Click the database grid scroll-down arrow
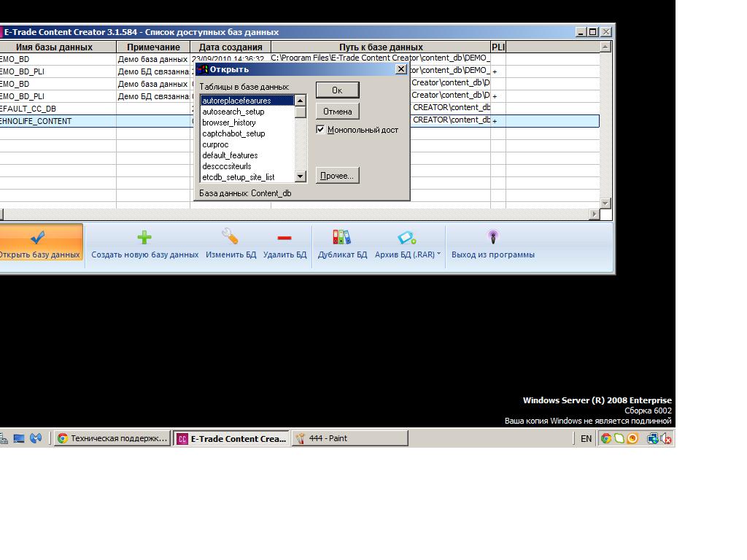 pyautogui.click(x=605, y=203)
